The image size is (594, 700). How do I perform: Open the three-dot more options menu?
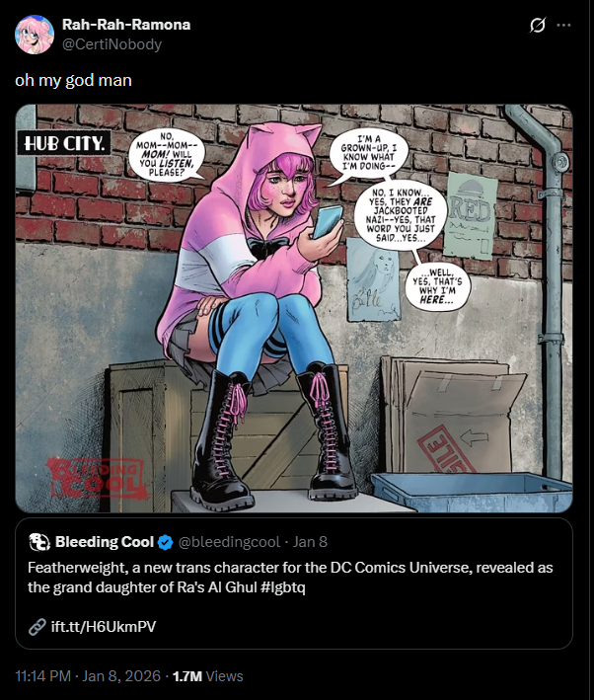point(563,25)
